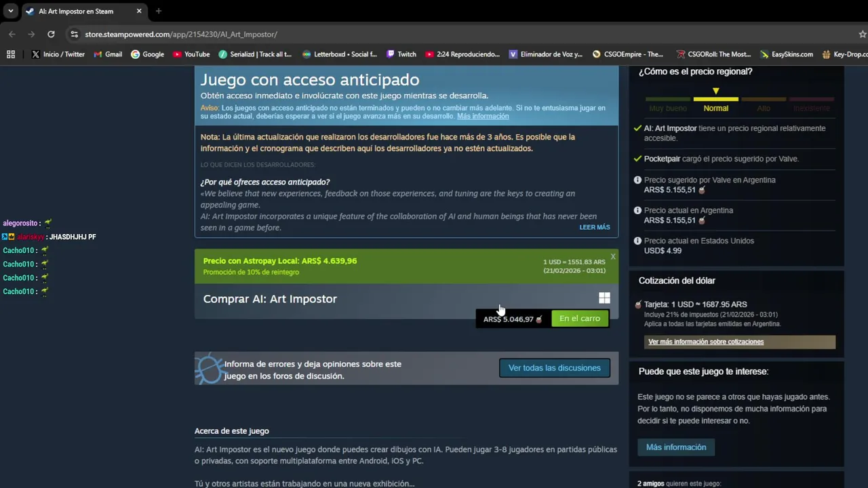This screenshot has width=868, height=488.
Task: Click the ¿Cómo es el precio regional? heading
Action: tap(695, 71)
